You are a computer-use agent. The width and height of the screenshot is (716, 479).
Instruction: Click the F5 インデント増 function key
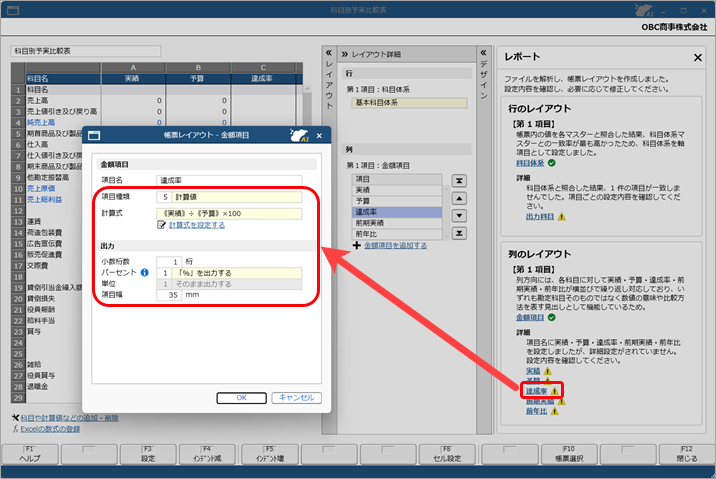pos(270,454)
